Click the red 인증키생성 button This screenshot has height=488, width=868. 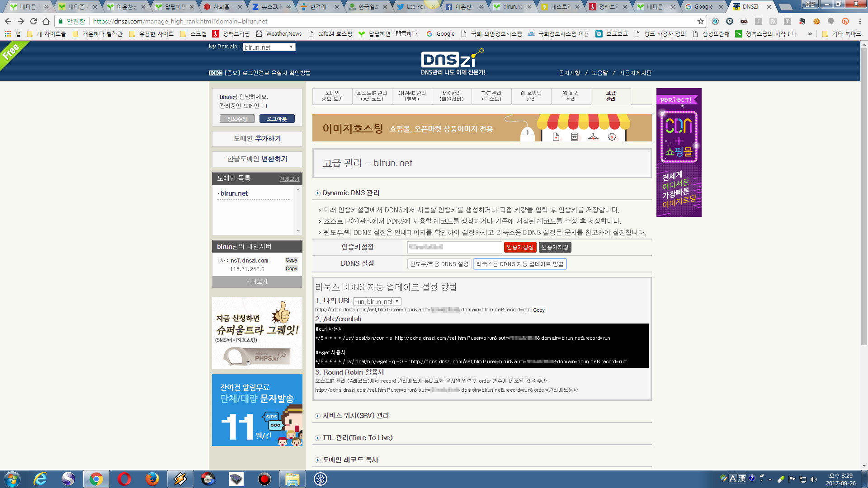[x=520, y=247]
